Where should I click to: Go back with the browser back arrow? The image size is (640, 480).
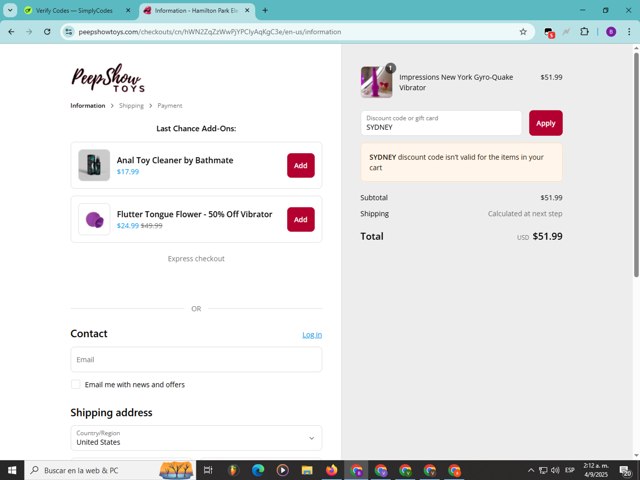tap(11, 32)
